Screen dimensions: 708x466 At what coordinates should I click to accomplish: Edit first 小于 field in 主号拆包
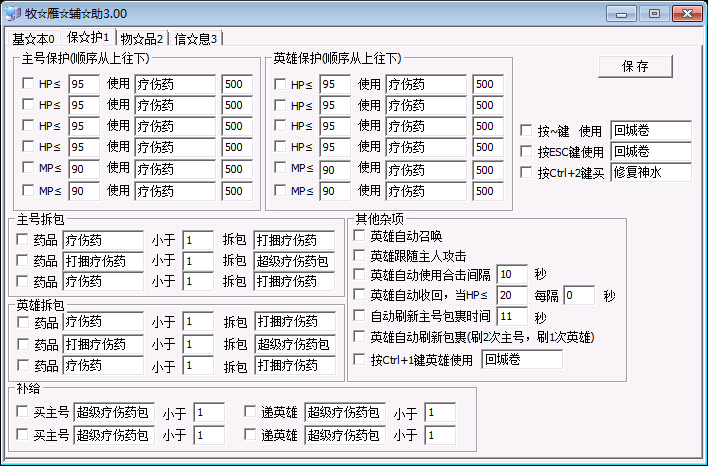coord(198,240)
